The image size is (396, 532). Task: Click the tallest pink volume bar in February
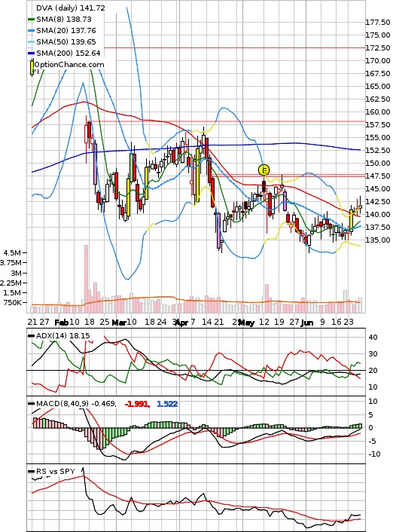click(86, 279)
